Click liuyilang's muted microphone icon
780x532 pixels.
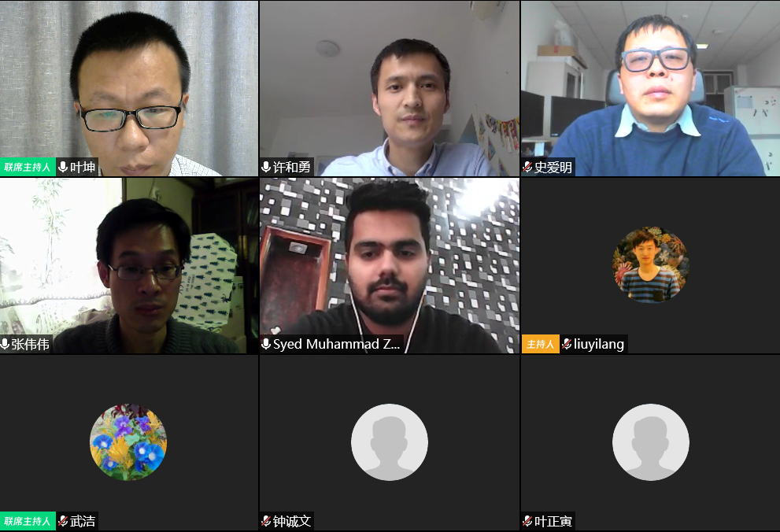tap(567, 344)
